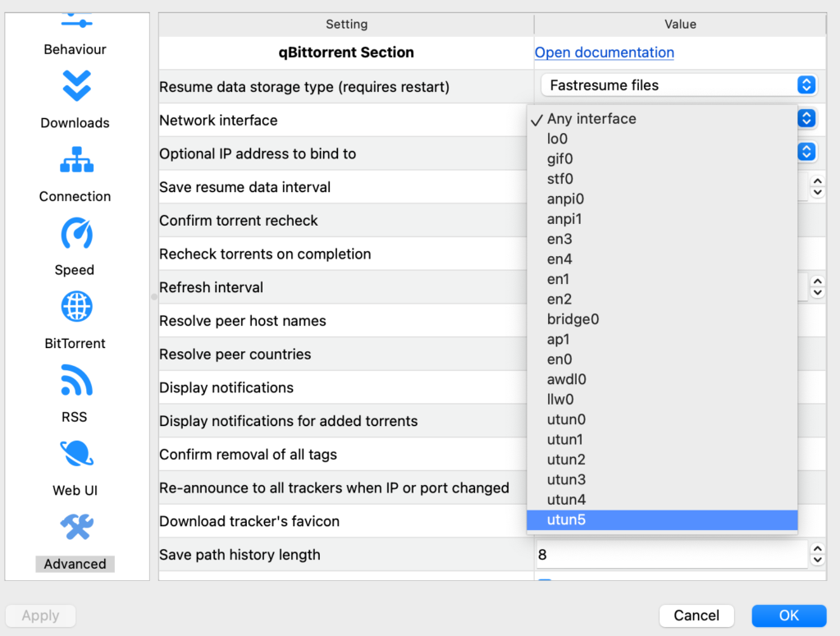840x636 pixels.
Task: Click the Optional IP address dropdown arrow
Action: tap(806, 152)
